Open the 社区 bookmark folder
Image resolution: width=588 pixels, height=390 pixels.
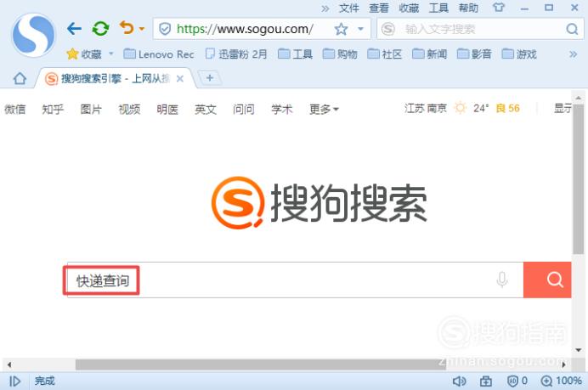[x=385, y=54]
